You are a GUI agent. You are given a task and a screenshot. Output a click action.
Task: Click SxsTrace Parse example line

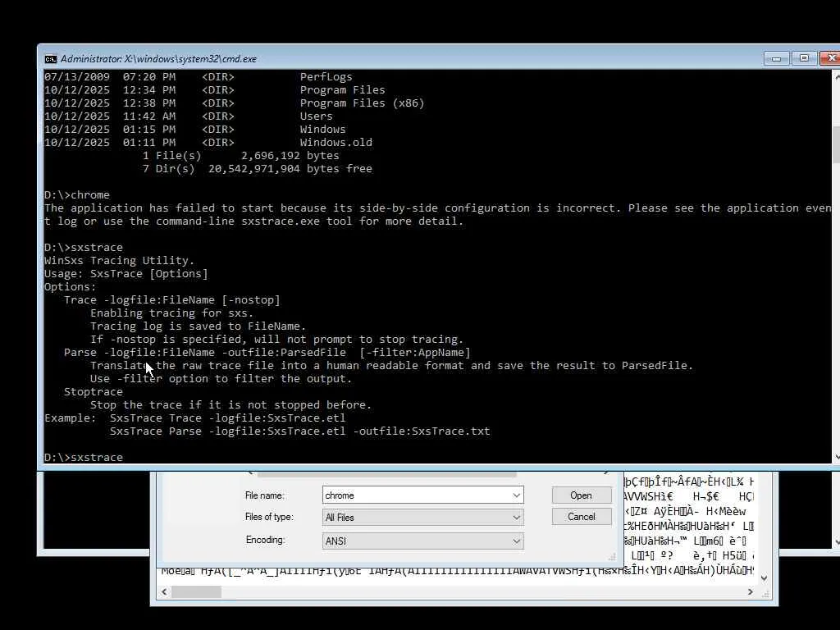(300, 431)
